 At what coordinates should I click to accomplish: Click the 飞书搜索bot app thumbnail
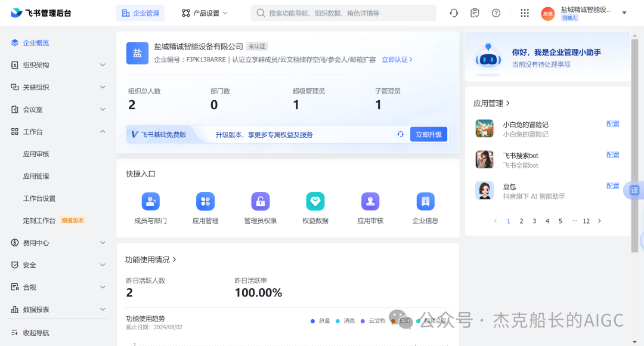pyautogui.click(x=485, y=159)
